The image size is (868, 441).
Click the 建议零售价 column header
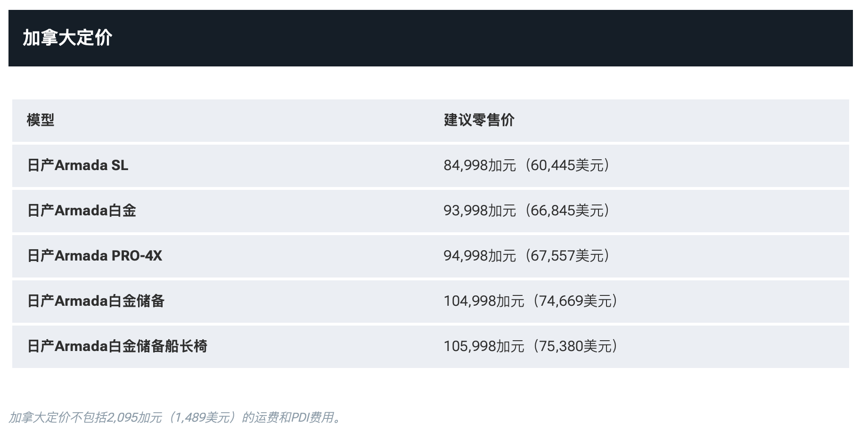coord(479,120)
